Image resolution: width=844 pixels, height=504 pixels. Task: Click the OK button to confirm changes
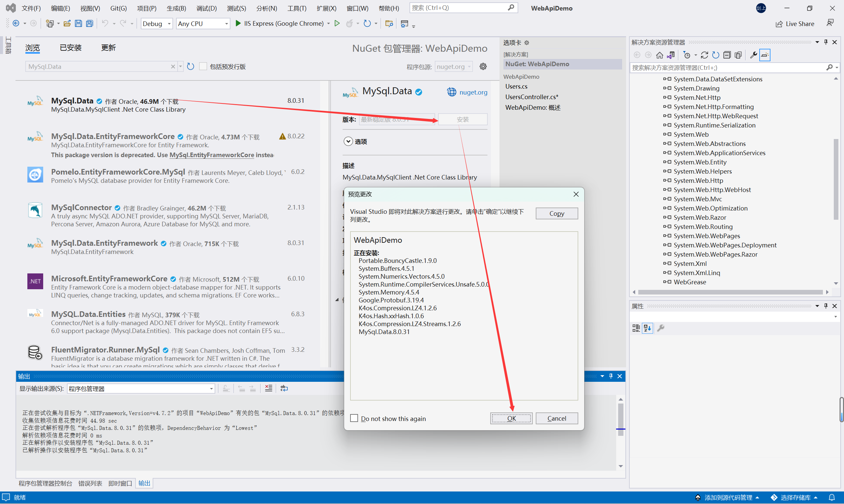point(511,418)
